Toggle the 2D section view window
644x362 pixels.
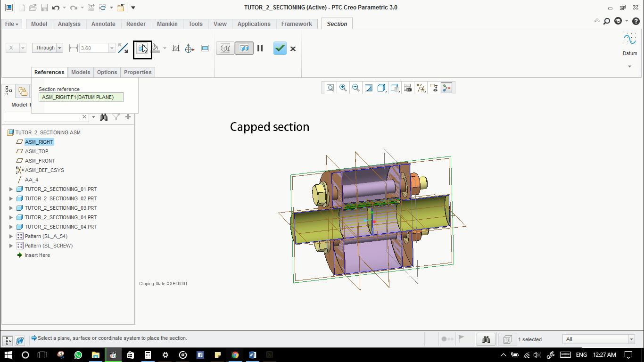pos(205,48)
